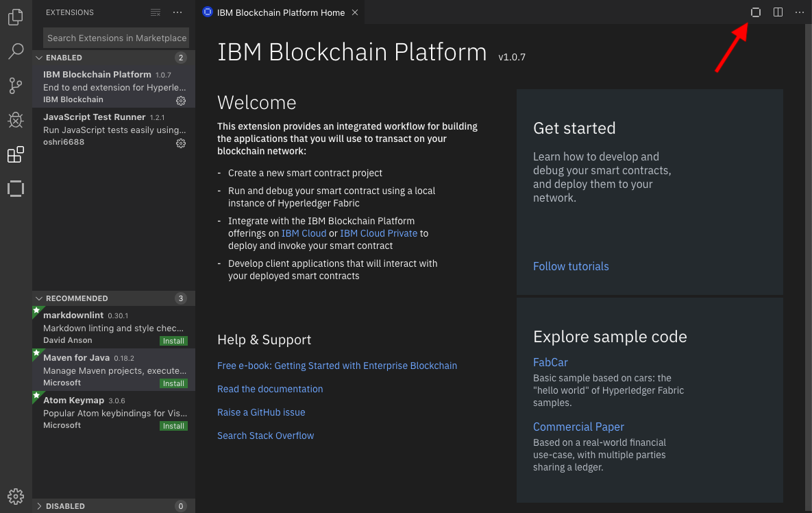Install the Maven for Java extension

[x=173, y=383]
